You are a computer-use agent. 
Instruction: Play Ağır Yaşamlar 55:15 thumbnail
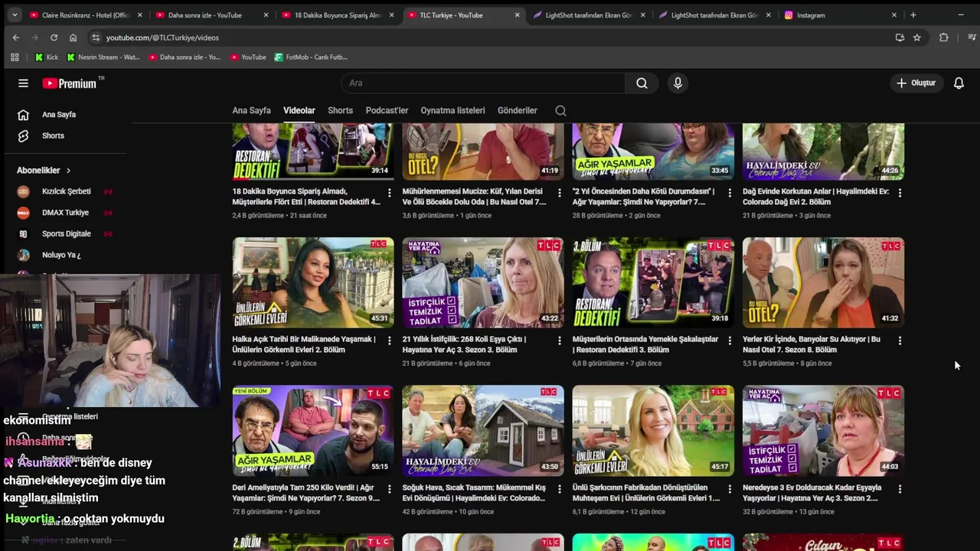tap(313, 430)
